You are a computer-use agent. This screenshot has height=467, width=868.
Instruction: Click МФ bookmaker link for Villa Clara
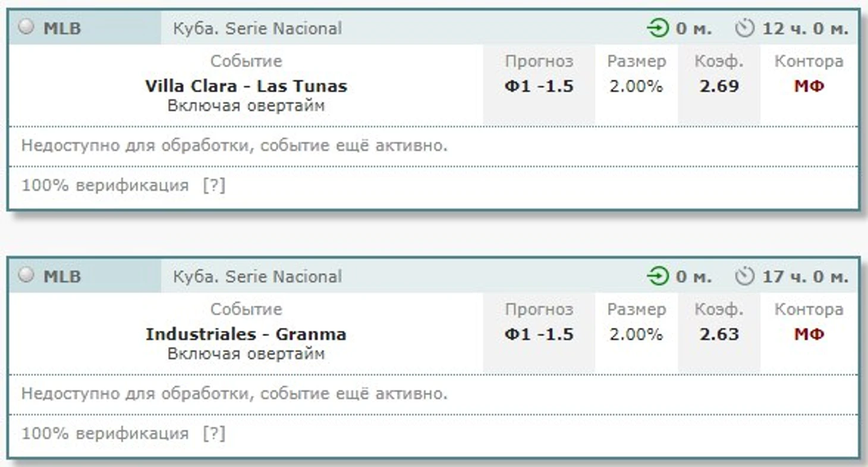click(809, 86)
